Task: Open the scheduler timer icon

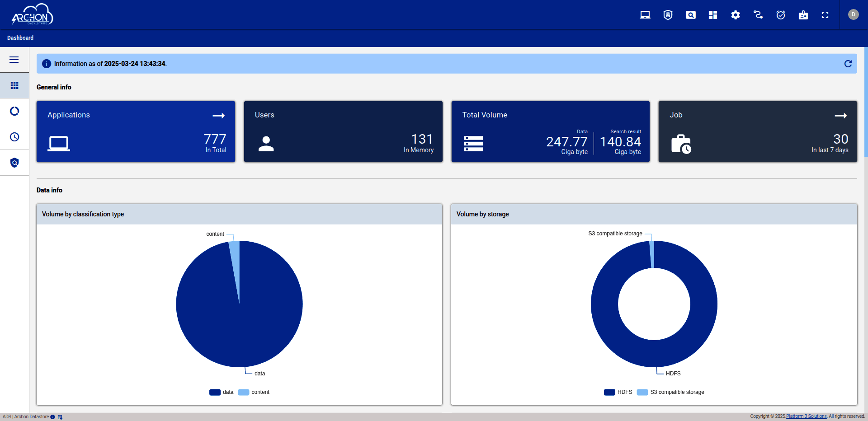Action: (781, 14)
